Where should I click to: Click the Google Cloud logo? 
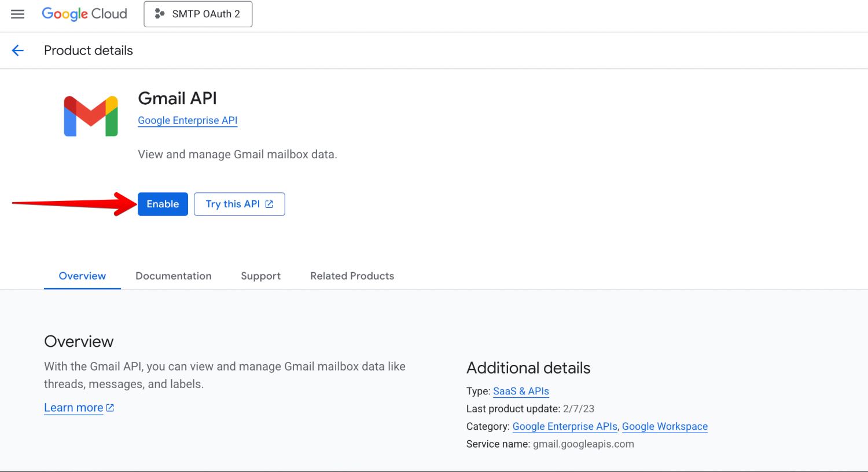point(84,14)
